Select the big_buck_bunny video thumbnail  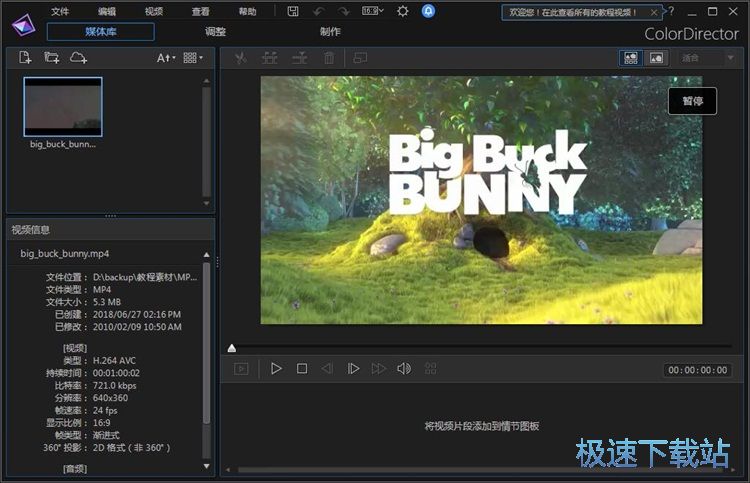click(63, 107)
